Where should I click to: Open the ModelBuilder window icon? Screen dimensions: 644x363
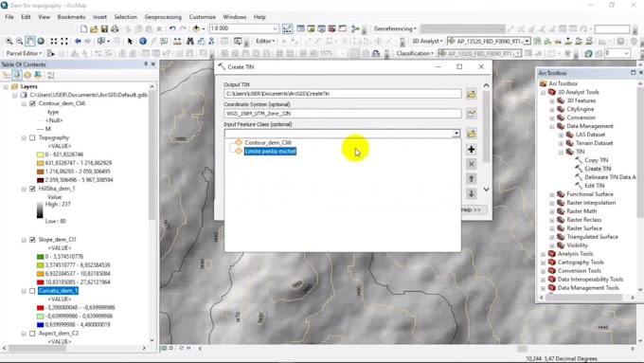click(355, 28)
